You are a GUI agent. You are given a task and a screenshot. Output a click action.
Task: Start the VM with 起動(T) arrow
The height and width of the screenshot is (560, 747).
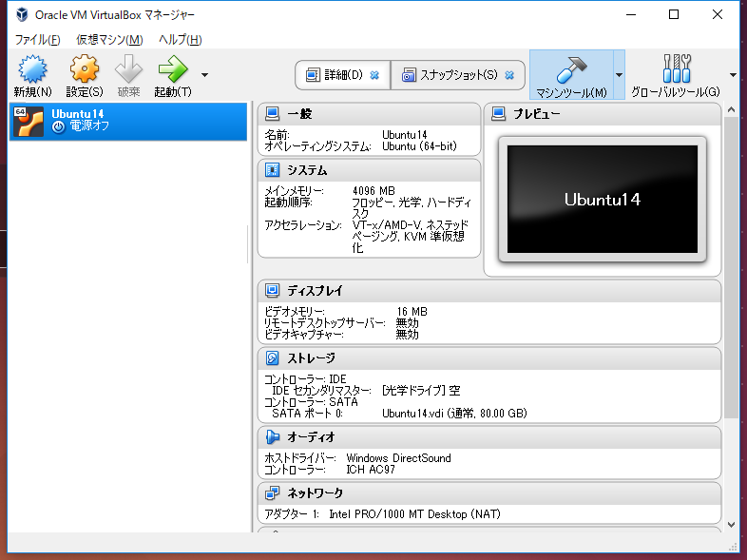pos(173,68)
